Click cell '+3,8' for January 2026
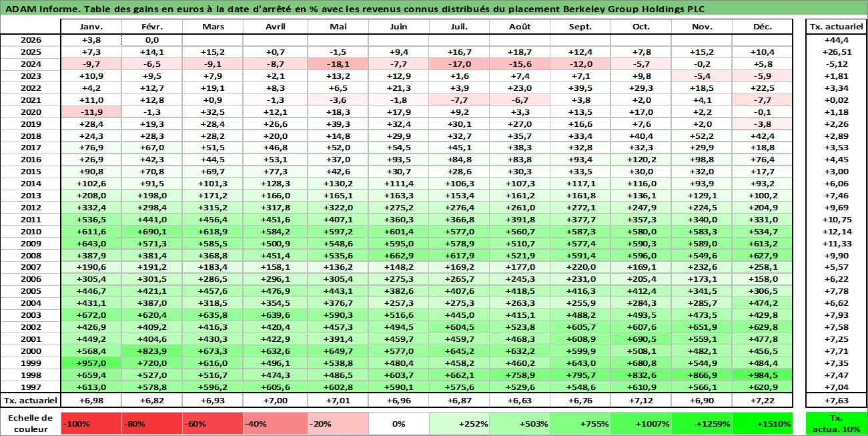Viewport: 868px width, 436px height. click(x=91, y=39)
